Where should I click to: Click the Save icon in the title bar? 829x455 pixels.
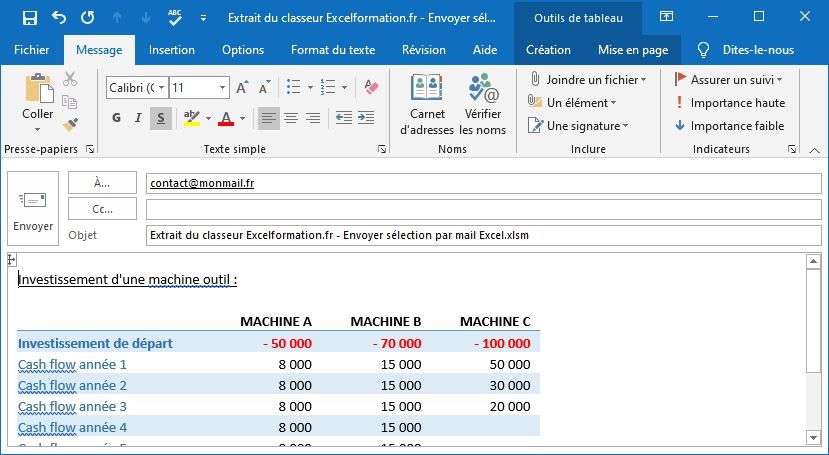(30, 18)
